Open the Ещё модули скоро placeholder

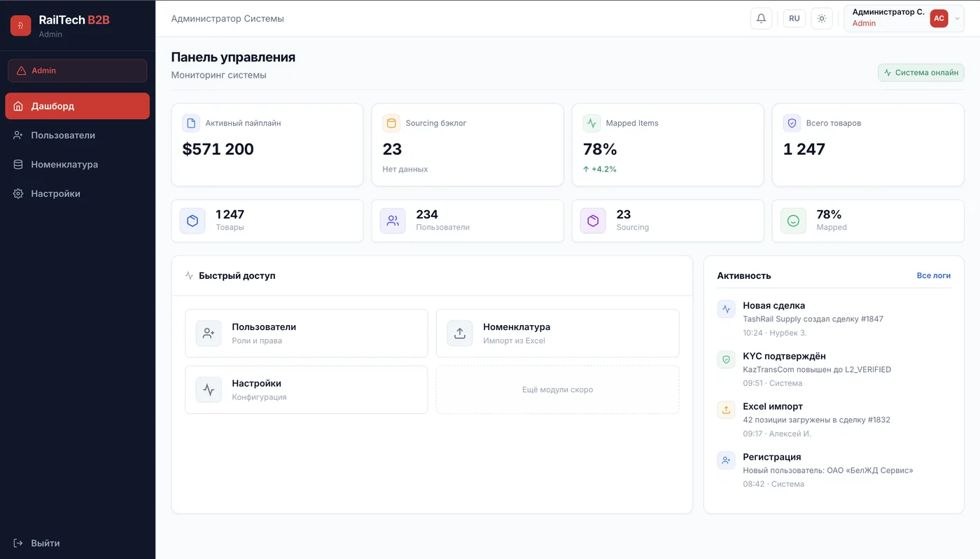pos(557,389)
